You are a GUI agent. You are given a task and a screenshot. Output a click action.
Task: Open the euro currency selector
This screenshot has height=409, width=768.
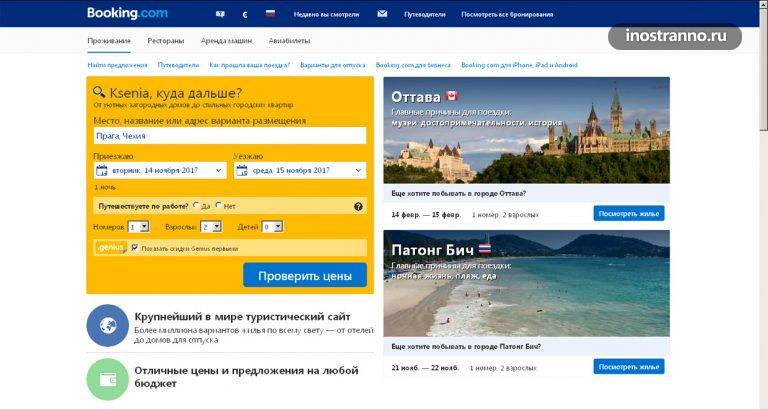point(245,14)
